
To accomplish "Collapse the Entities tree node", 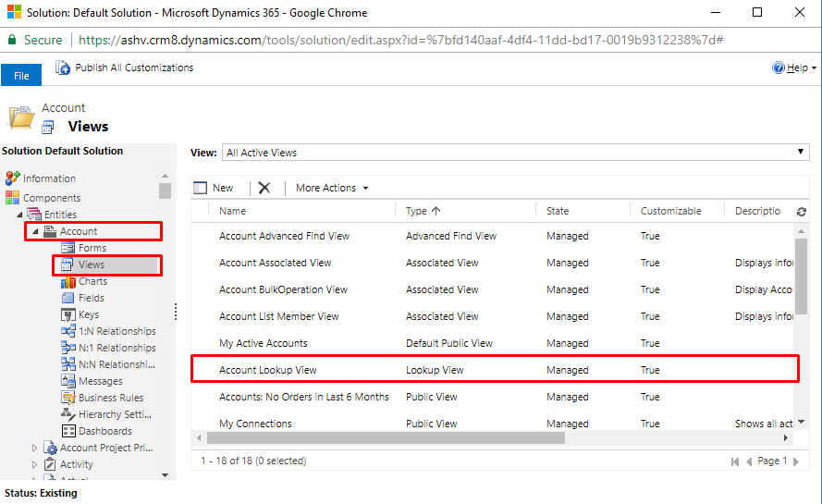I will (x=20, y=215).
